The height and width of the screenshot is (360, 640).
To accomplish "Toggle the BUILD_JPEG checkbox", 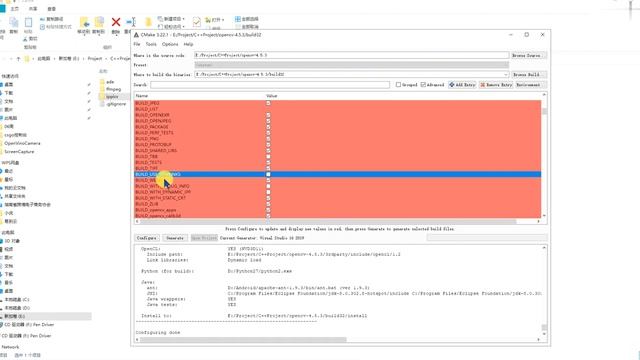I will [268, 103].
